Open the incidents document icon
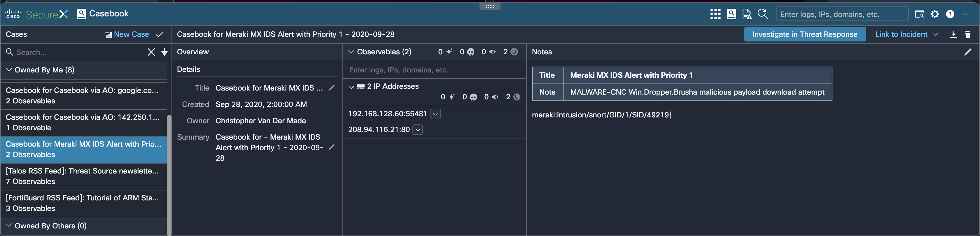The image size is (980, 236). 747,14
